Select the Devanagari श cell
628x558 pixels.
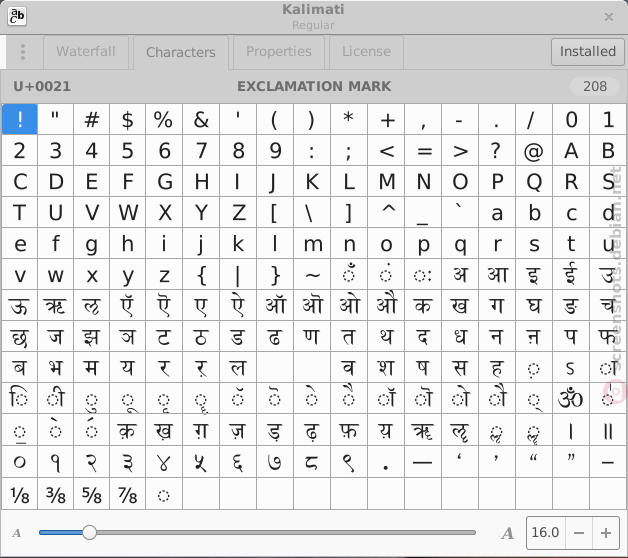click(386, 367)
